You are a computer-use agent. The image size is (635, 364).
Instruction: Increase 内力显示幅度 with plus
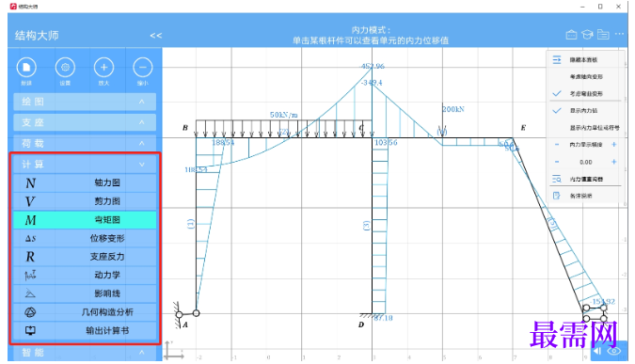click(x=614, y=145)
